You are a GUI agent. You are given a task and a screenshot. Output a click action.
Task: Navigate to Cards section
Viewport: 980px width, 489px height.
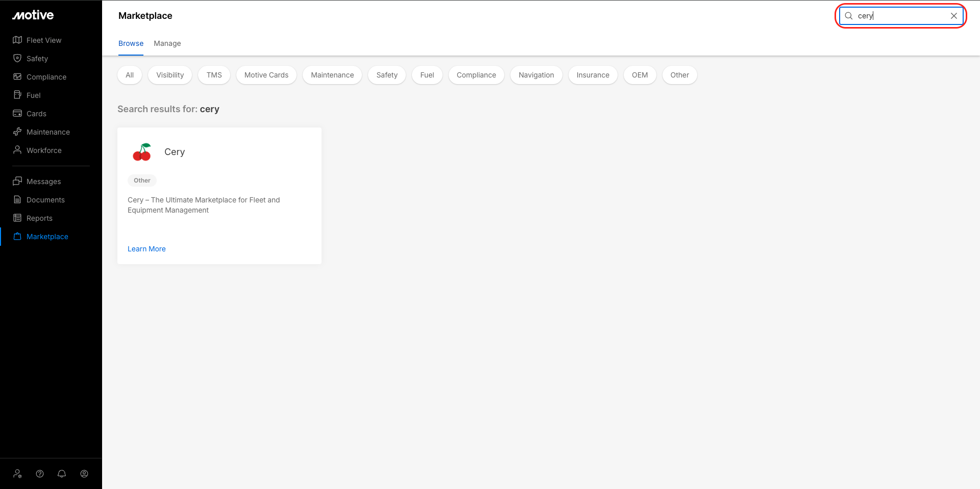(36, 114)
